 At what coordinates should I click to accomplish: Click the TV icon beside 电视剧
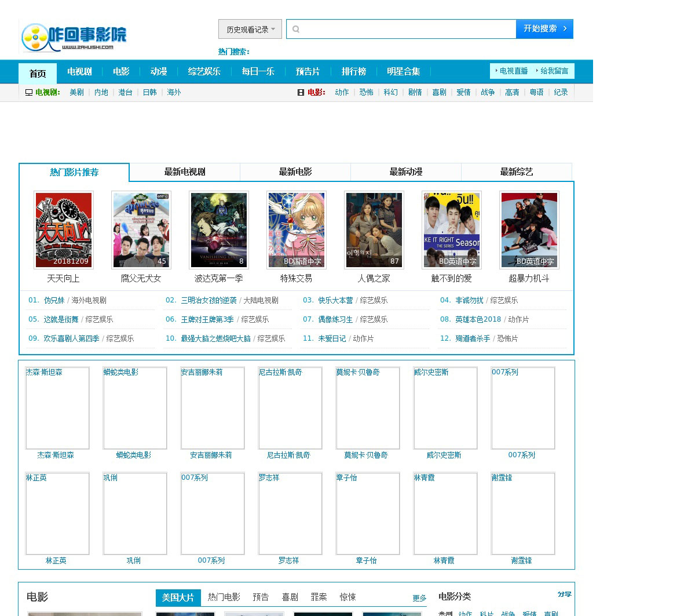pos(28,92)
